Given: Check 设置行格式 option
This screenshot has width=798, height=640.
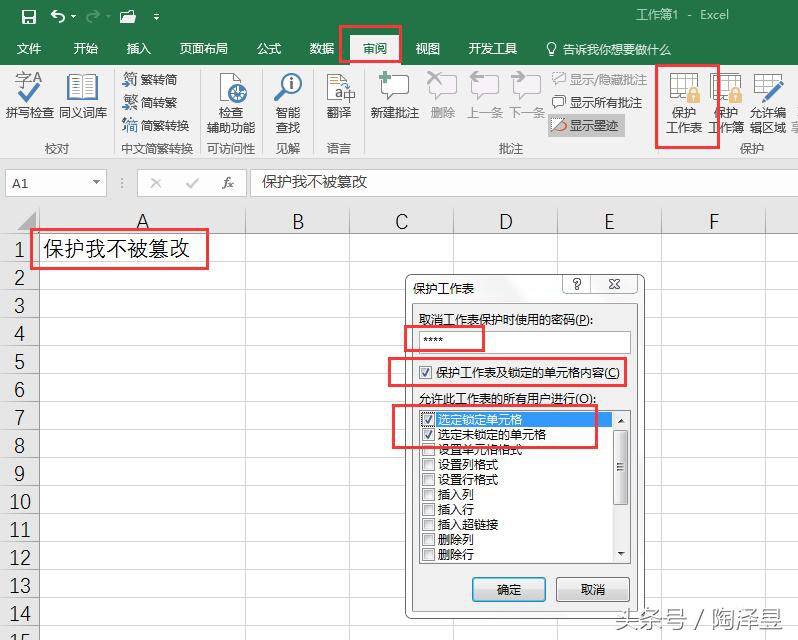Looking at the screenshot, I should [x=428, y=479].
